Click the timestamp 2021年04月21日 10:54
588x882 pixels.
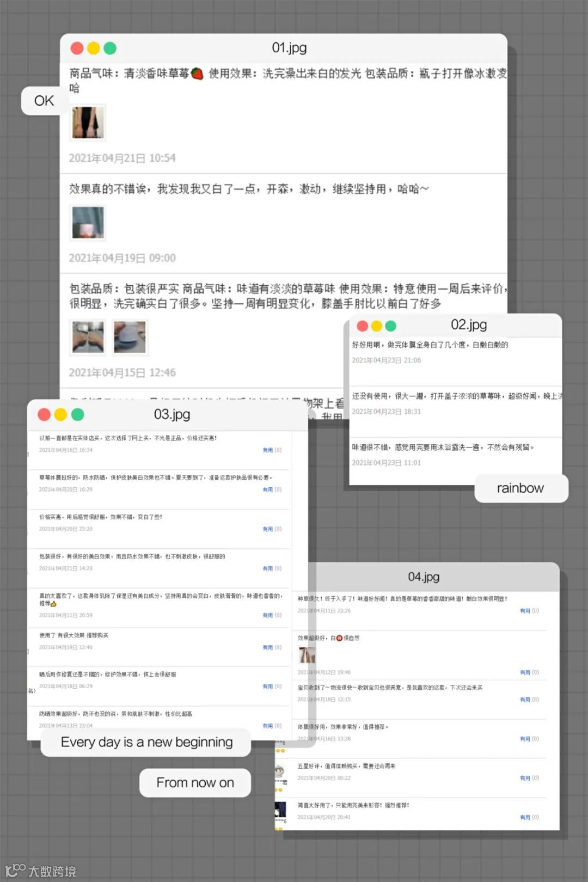tap(122, 158)
